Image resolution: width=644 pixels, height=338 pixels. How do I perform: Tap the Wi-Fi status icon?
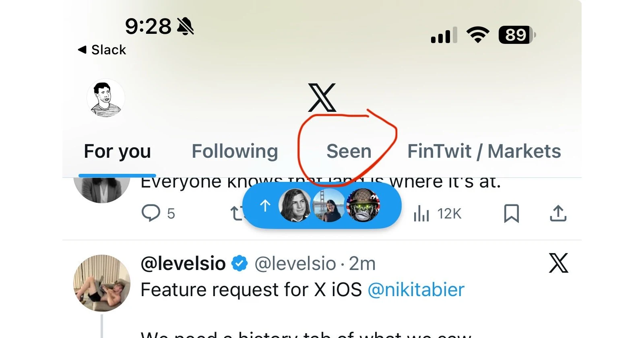point(477,35)
